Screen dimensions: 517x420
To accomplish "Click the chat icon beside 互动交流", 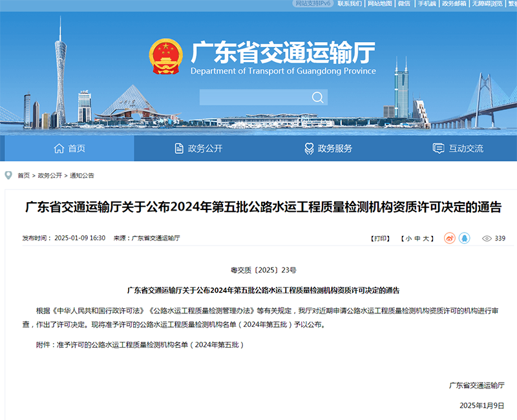I will coord(438,149).
